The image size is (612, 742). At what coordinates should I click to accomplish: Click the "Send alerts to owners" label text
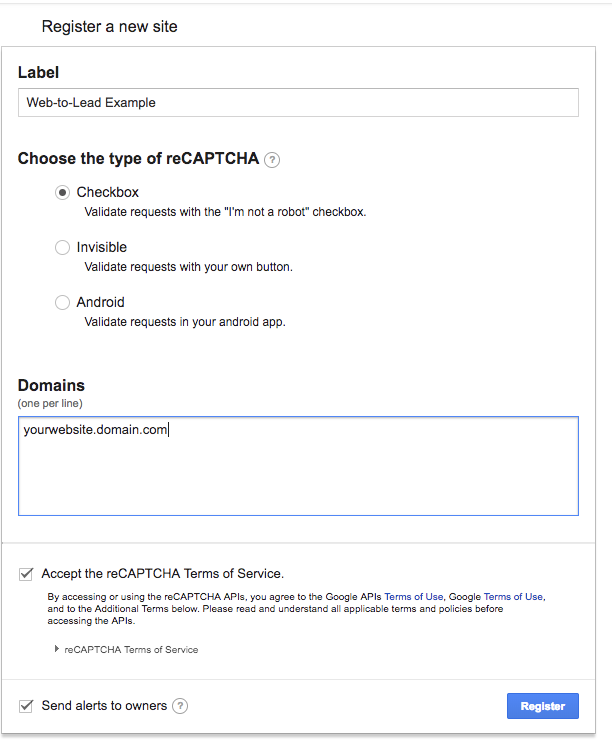click(x=104, y=706)
